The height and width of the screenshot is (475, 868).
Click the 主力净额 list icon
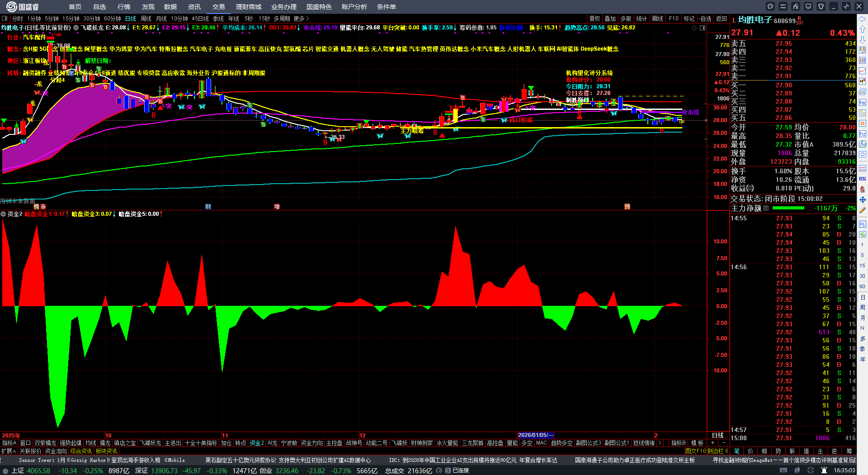click(x=766, y=208)
